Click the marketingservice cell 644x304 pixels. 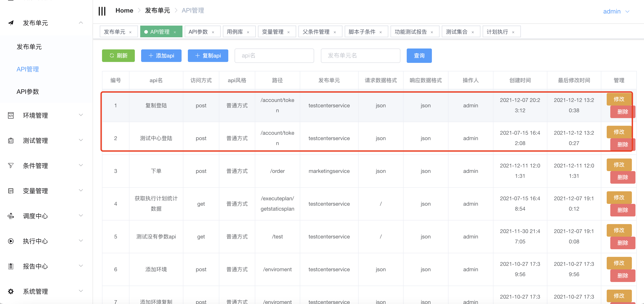click(x=329, y=171)
